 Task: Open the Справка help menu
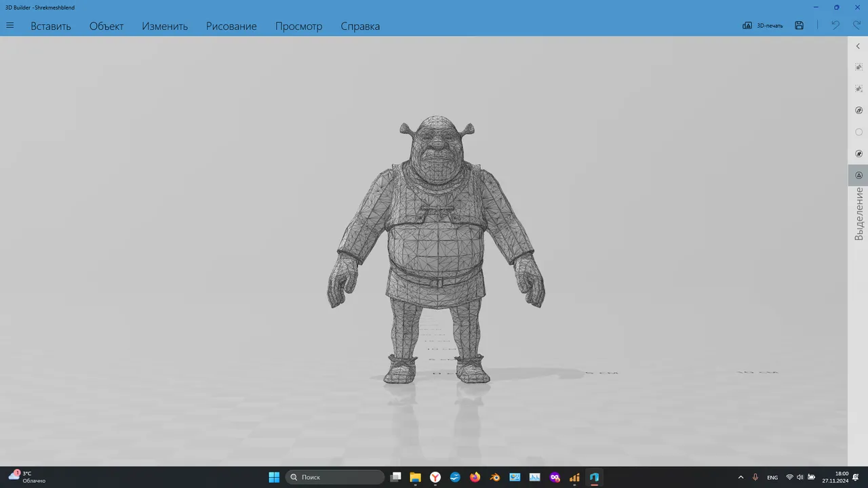coord(360,26)
